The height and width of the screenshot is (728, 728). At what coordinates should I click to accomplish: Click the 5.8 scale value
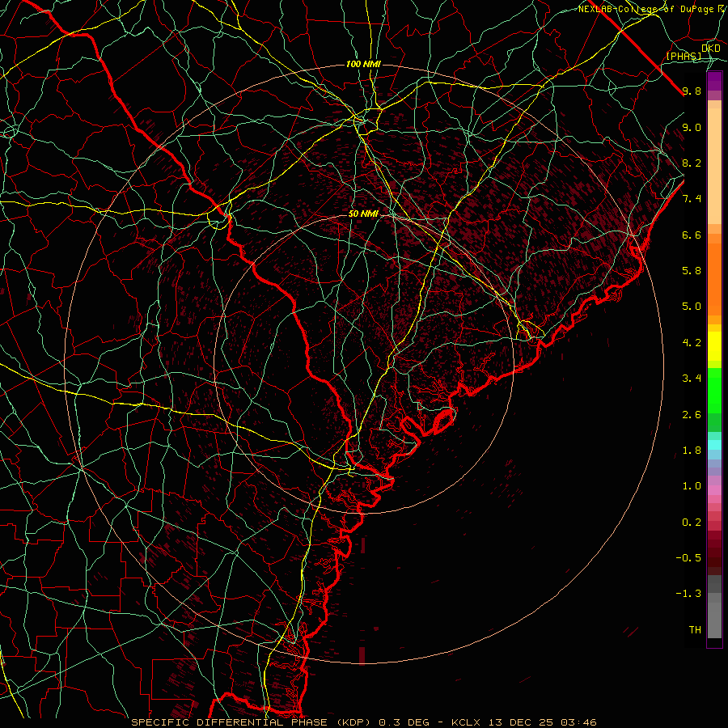(692, 271)
